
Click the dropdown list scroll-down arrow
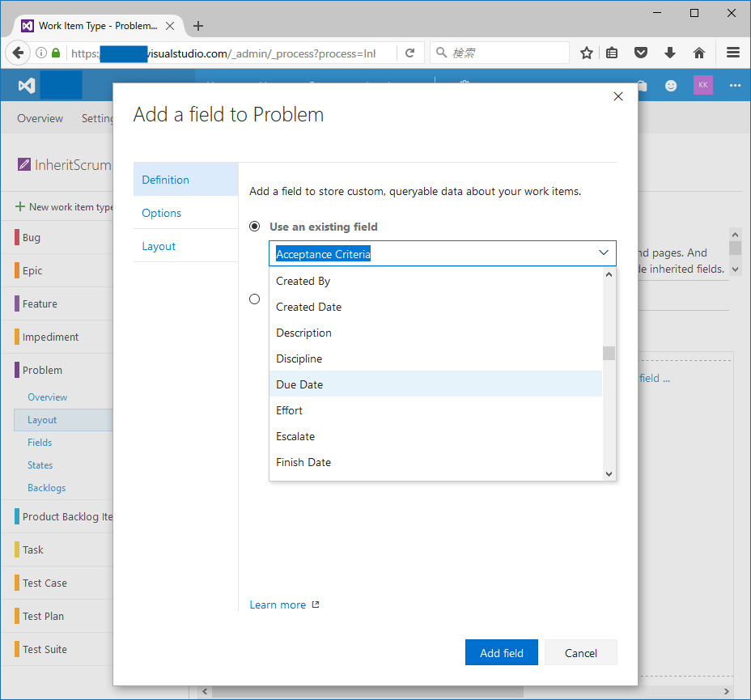pyautogui.click(x=609, y=474)
